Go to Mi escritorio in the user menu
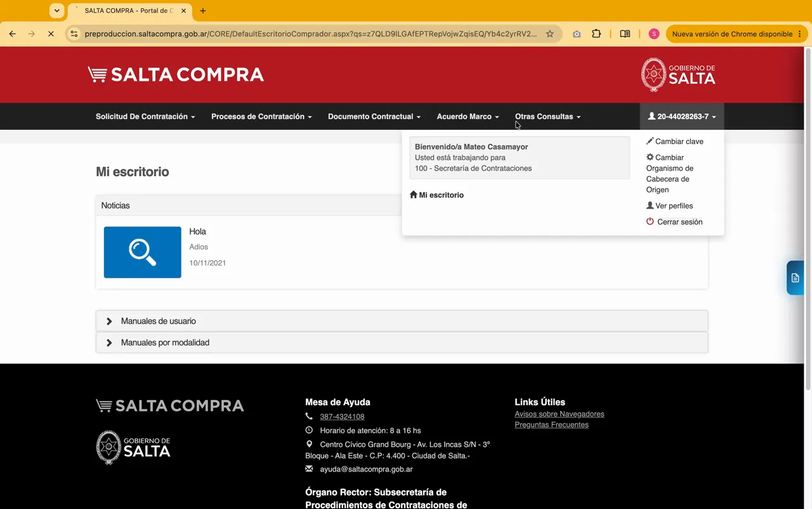 coord(437,195)
